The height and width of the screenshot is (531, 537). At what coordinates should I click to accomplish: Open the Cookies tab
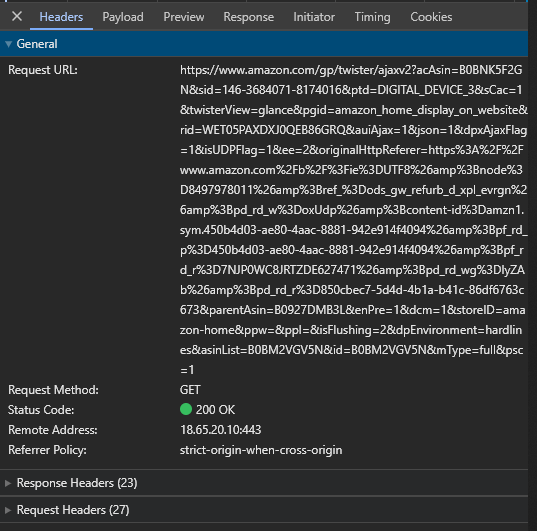(x=431, y=17)
